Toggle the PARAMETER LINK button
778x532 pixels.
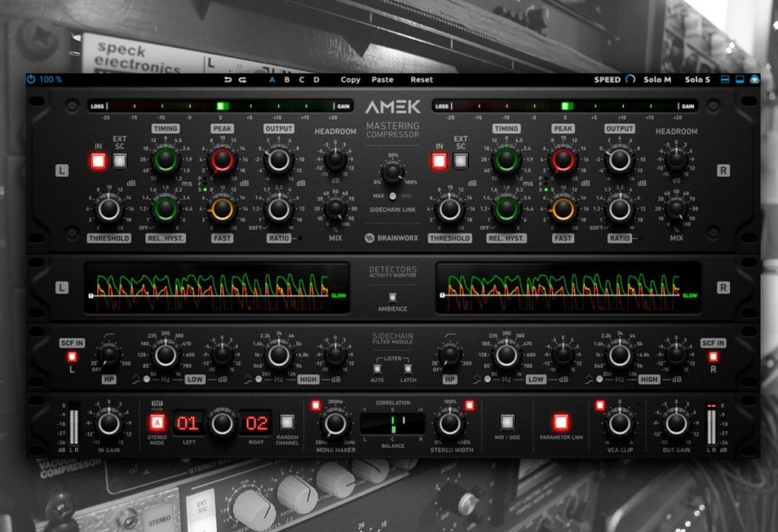point(561,422)
